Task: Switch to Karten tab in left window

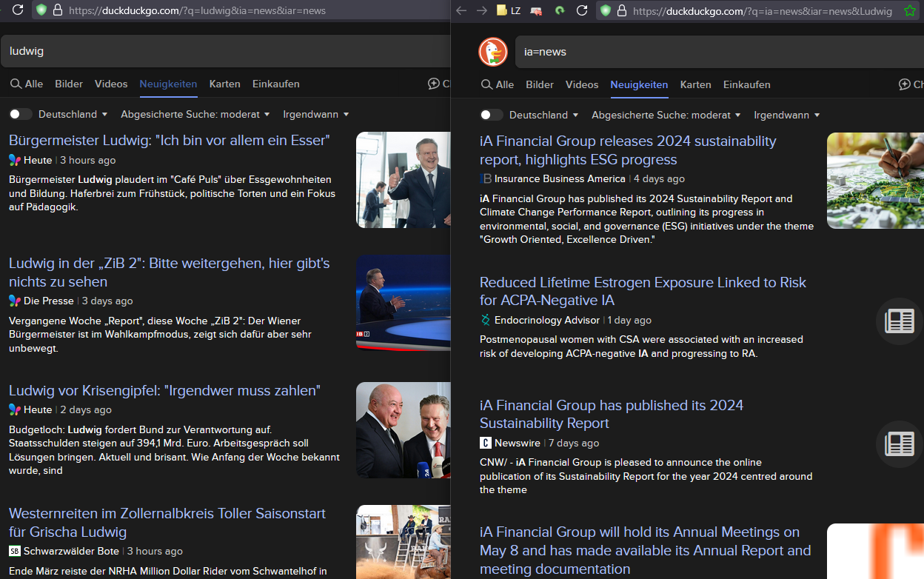Action: pos(225,84)
